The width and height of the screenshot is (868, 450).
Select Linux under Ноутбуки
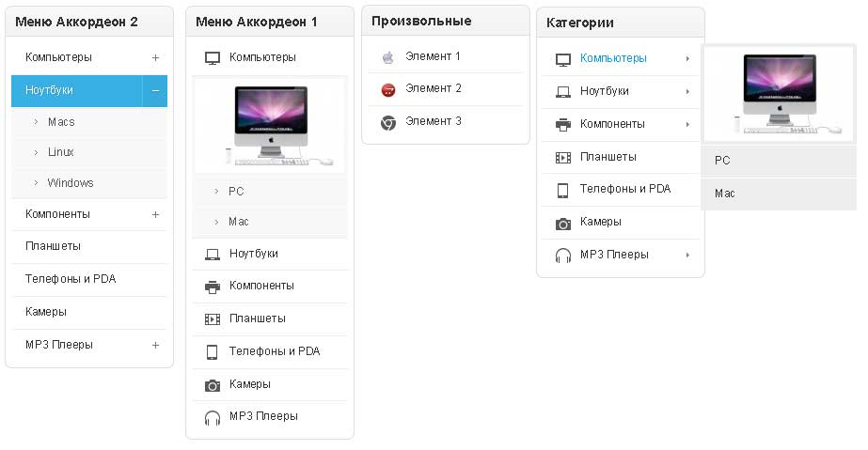coord(61,152)
